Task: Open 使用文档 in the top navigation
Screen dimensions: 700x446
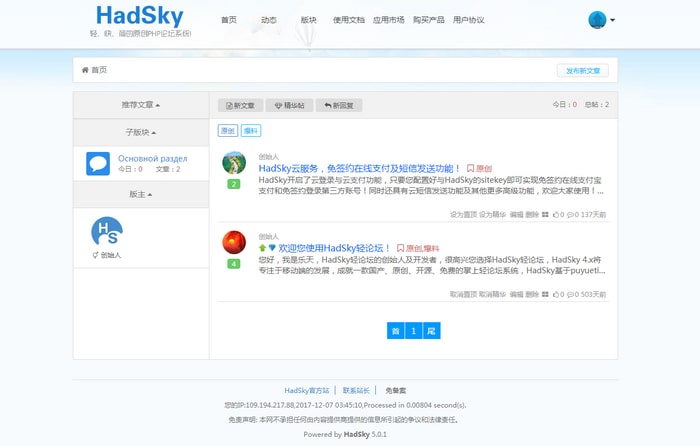Action: coord(349,20)
